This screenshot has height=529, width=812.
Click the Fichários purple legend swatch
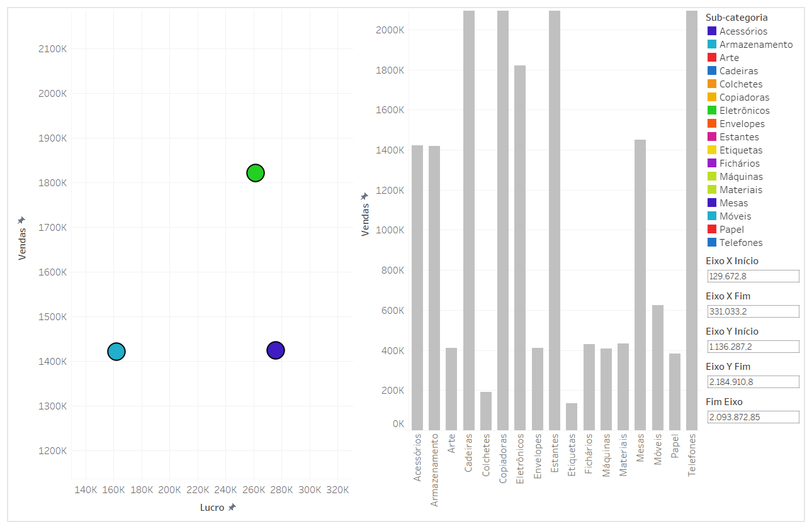tap(712, 164)
